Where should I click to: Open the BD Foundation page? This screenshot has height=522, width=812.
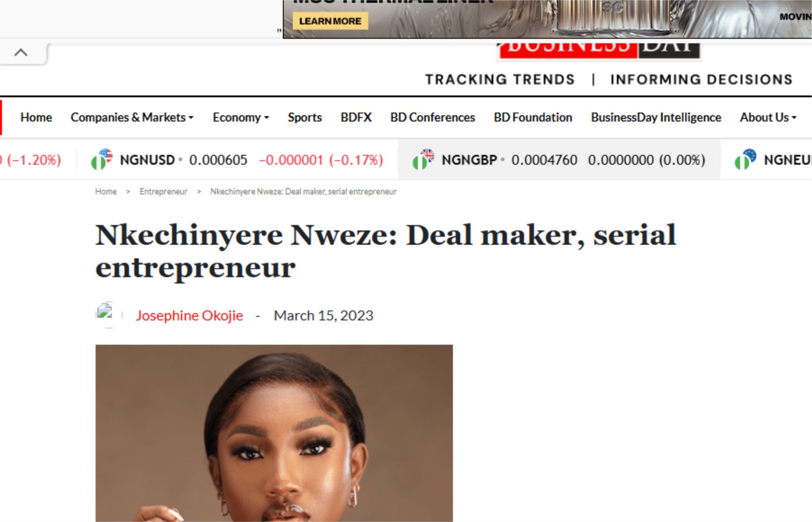click(533, 117)
